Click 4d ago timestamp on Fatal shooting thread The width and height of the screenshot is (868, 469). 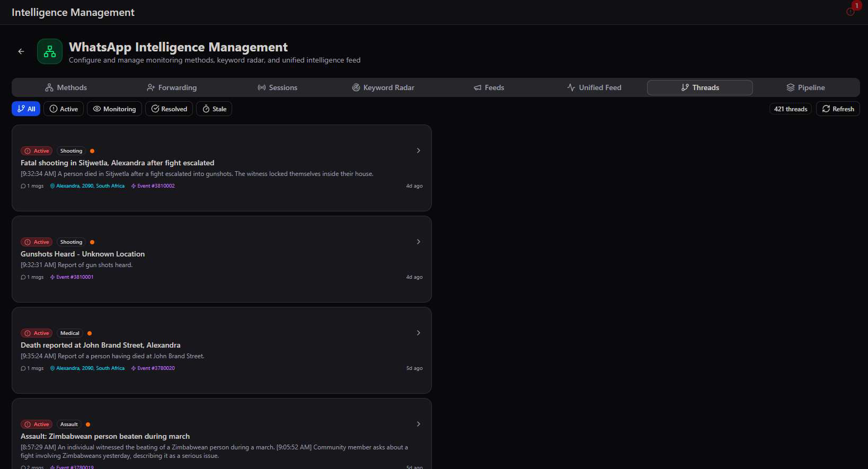(414, 186)
